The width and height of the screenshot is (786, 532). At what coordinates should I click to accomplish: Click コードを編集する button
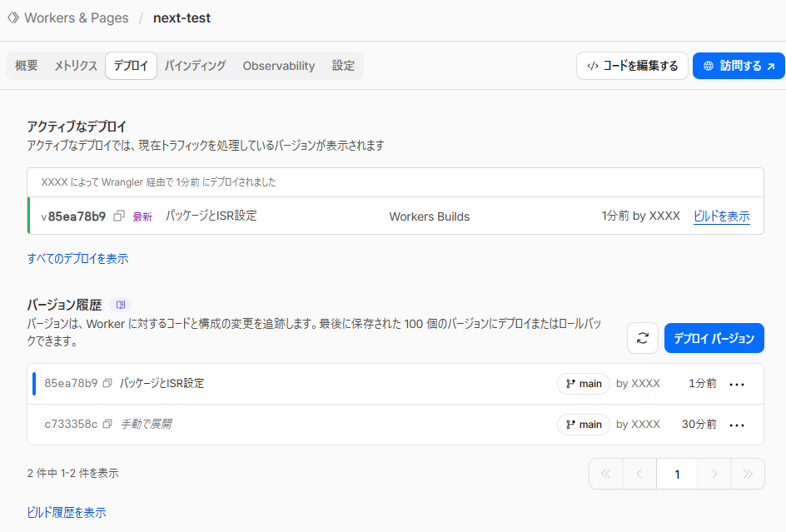click(x=632, y=66)
